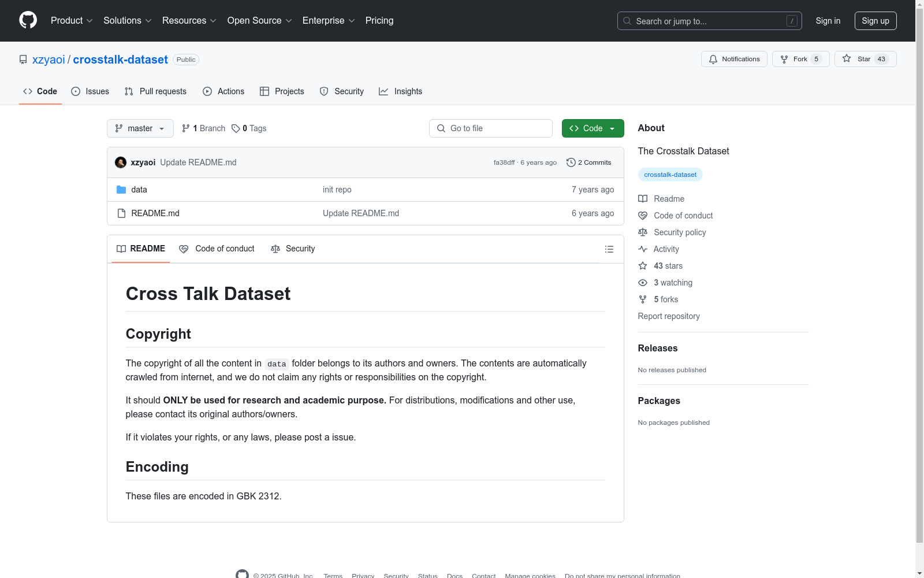Click the heart icon beside Code of conduct in About

(643, 216)
